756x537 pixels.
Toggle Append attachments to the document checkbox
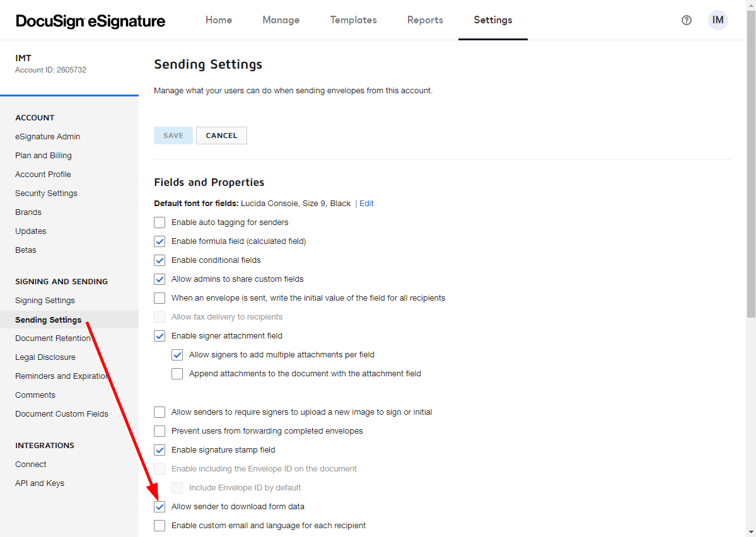pos(177,374)
